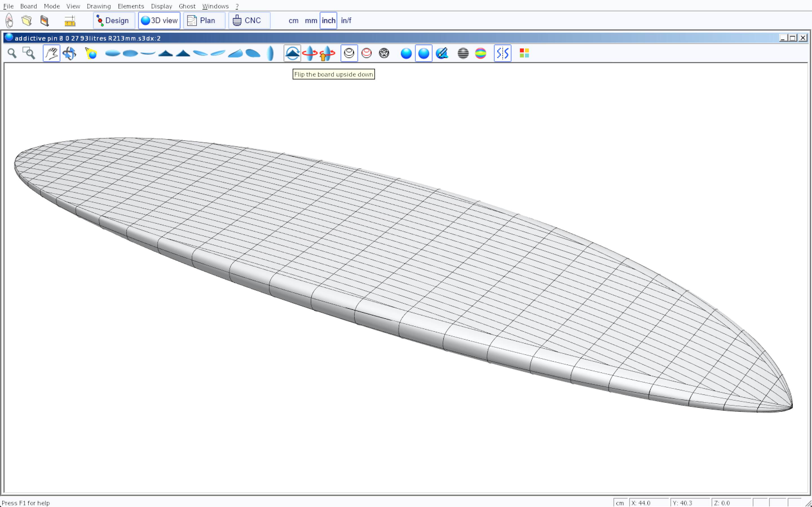Open the multicolor squares palette icon
812x507 pixels.
[x=524, y=53]
